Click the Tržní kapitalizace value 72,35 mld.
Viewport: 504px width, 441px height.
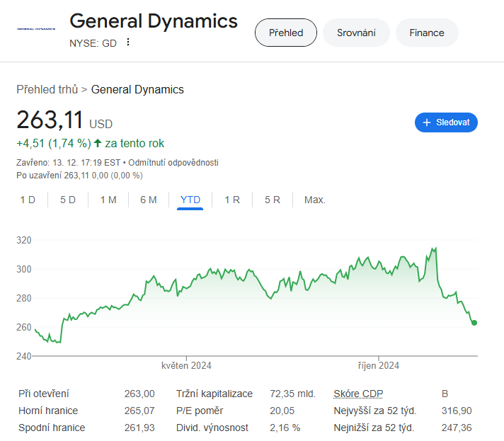pos(292,394)
